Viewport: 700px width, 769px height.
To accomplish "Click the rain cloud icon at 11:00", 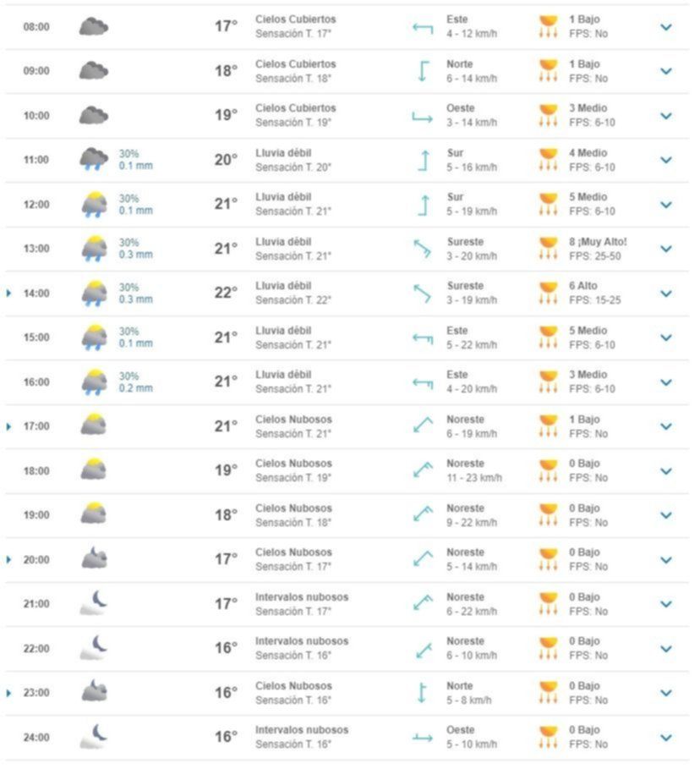I will pos(94,159).
